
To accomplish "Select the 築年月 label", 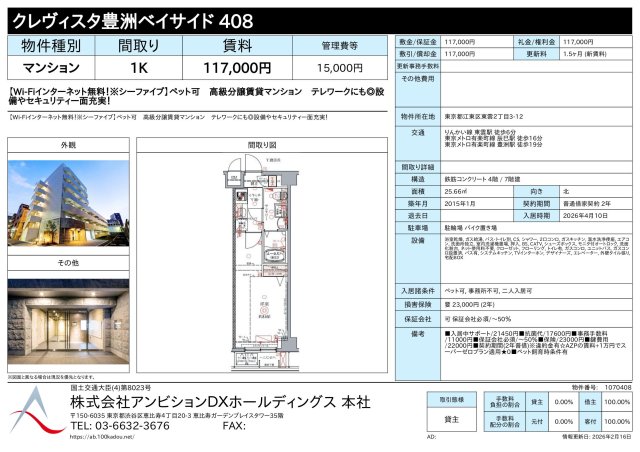I will point(418,203).
